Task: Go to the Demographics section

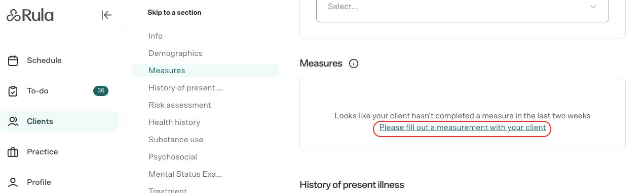Action: (x=175, y=53)
